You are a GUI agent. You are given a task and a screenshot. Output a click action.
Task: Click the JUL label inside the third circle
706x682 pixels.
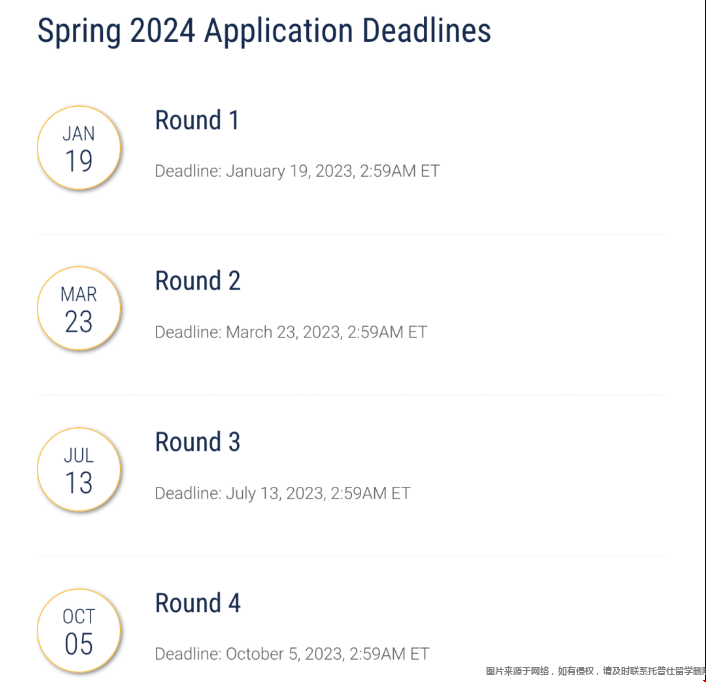[79, 456]
